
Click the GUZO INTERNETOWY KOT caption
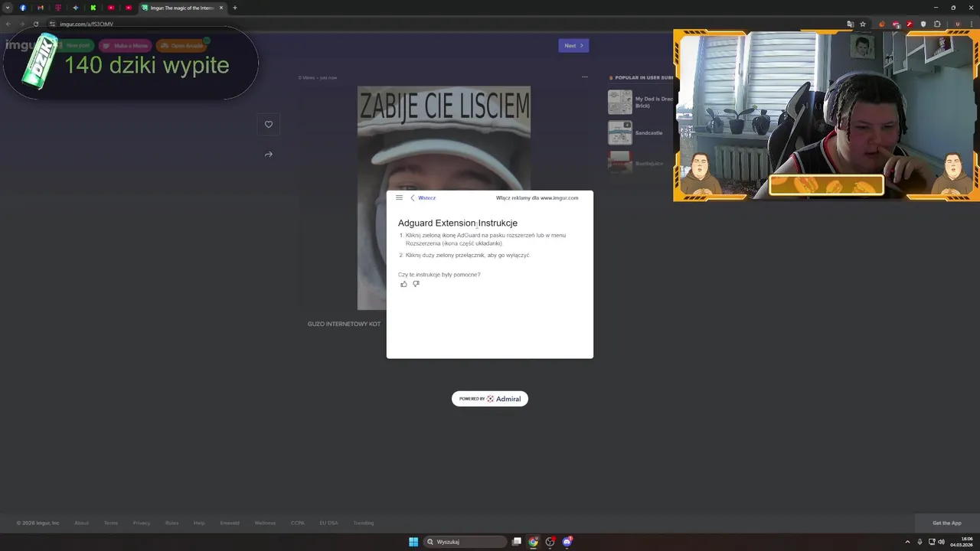[x=344, y=324]
